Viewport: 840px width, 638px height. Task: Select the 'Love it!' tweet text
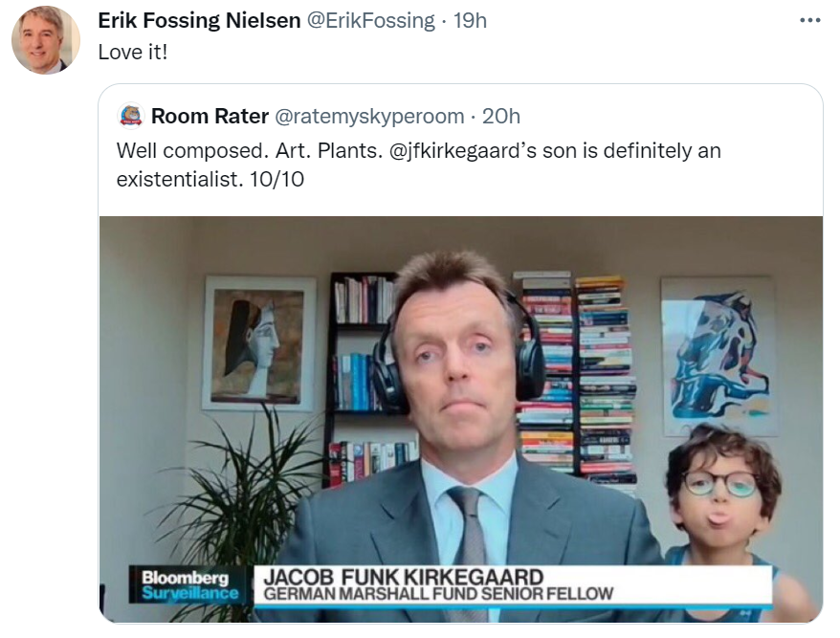point(133,52)
